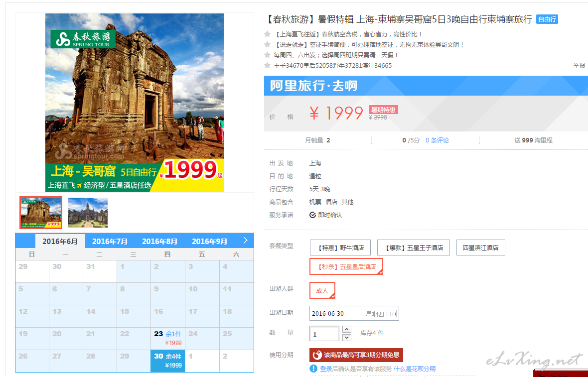Click the 举报 report link
The image size is (588, 377).
click(579, 66)
